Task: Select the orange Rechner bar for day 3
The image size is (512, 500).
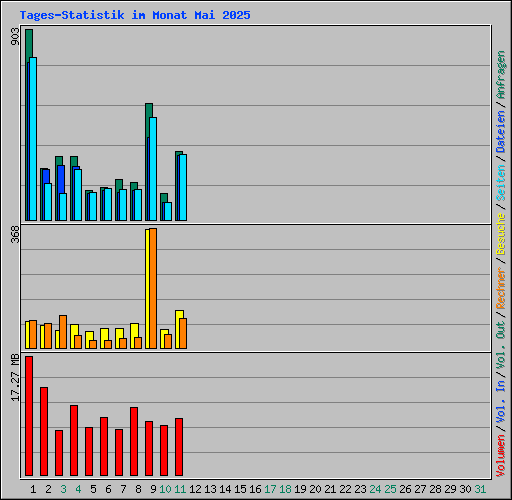Action: pyautogui.click(x=63, y=332)
